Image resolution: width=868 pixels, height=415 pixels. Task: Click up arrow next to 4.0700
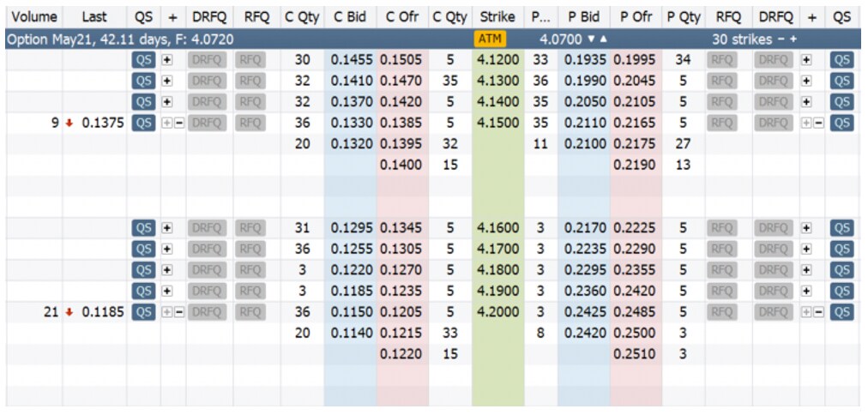tap(603, 39)
